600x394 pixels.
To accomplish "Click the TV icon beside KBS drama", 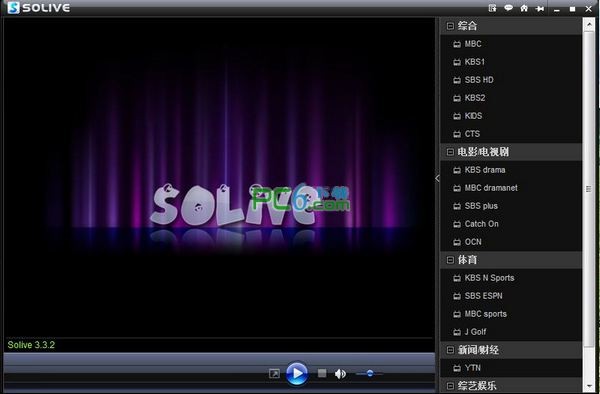I will [457, 170].
